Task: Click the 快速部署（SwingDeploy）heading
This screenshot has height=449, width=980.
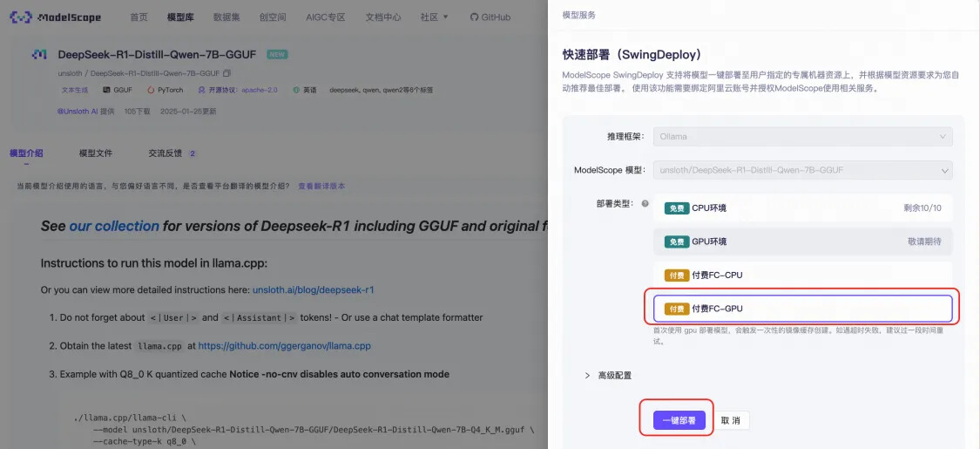Action: (636, 54)
